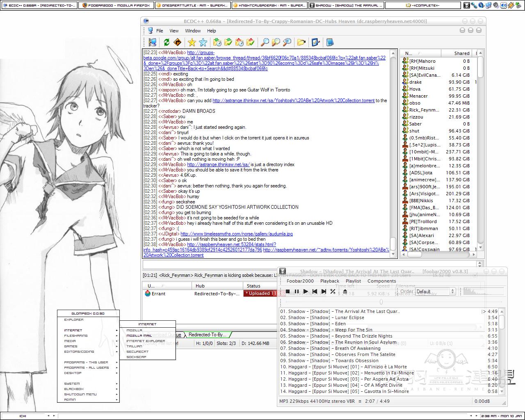The image size is (525, 420).
Task: Open the Download Queue toolbar icon
Action: coord(217,42)
